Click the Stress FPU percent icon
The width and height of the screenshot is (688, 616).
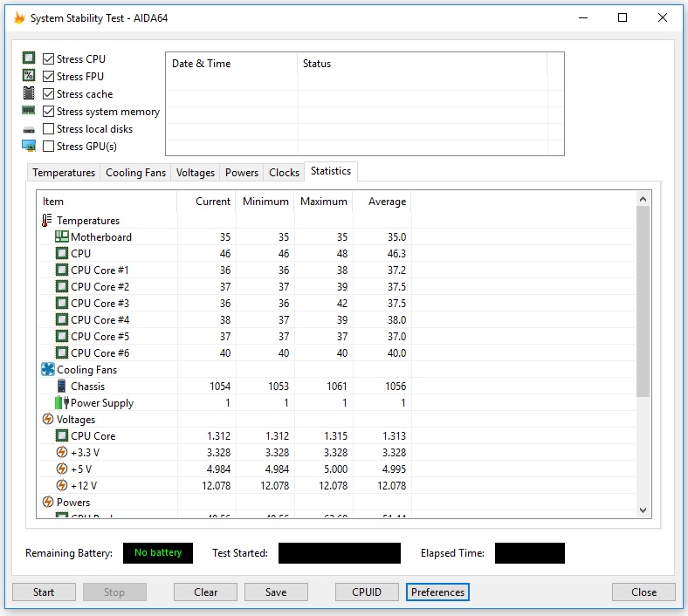(x=29, y=75)
